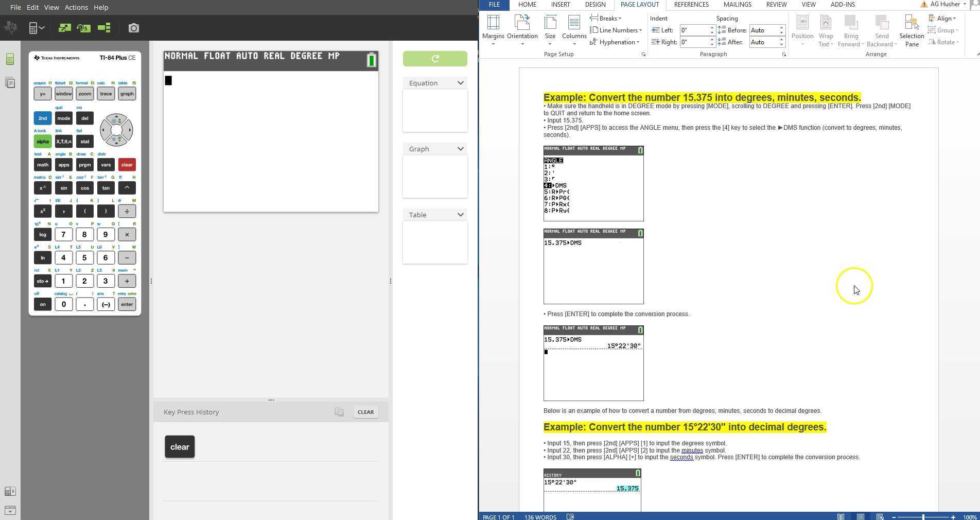Clear the Key Press History with the CLEAR button
This screenshot has height=520, width=980.
(x=365, y=412)
